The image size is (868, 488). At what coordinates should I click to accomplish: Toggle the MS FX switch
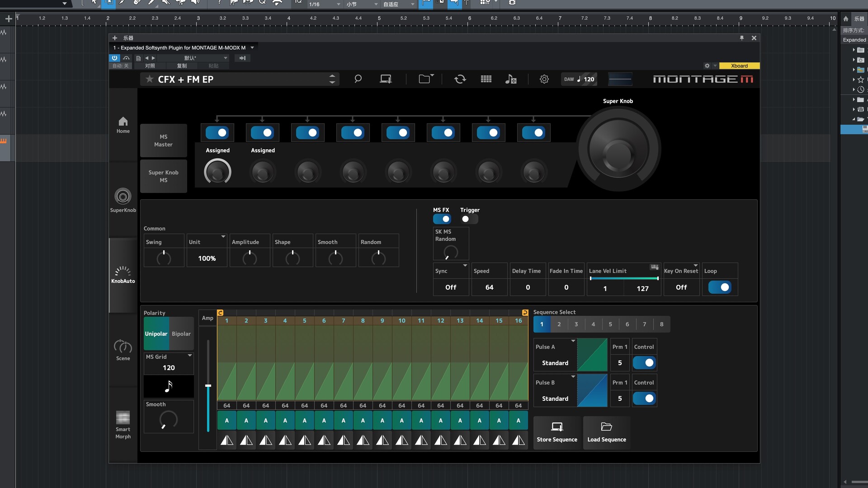(442, 219)
